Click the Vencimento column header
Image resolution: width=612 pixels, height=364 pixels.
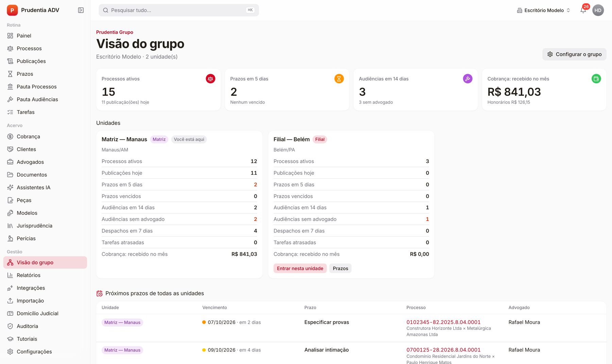(215, 308)
